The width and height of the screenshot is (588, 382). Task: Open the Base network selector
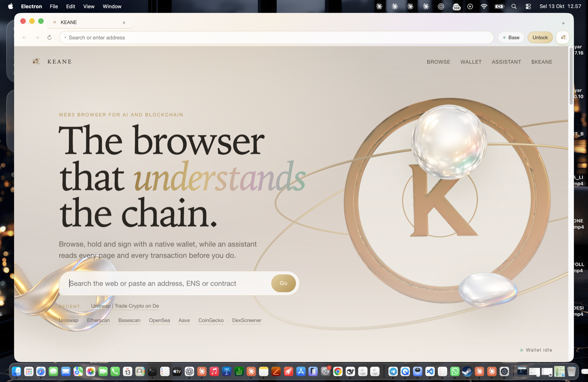[x=511, y=38]
